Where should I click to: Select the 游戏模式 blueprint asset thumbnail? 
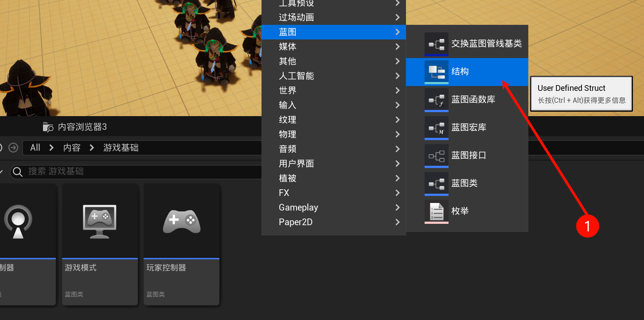pyautogui.click(x=100, y=221)
